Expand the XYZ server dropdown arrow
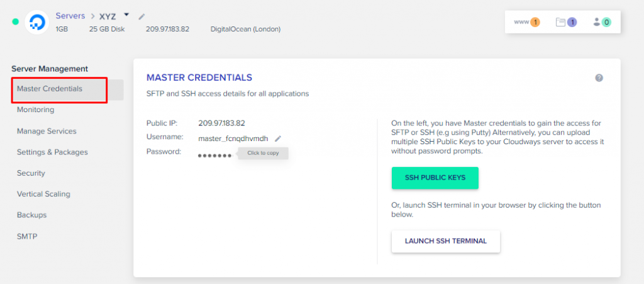 (x=126, y=14)
